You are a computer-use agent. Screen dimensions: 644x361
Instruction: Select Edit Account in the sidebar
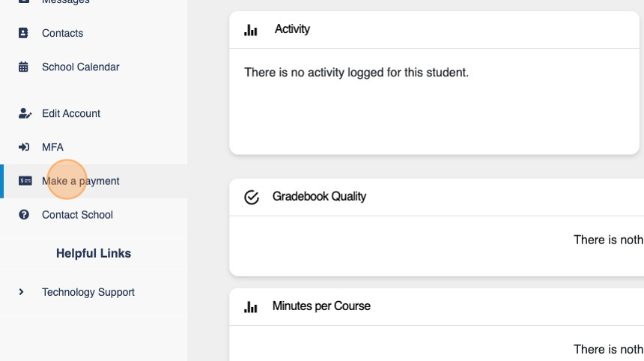point(71,113)
